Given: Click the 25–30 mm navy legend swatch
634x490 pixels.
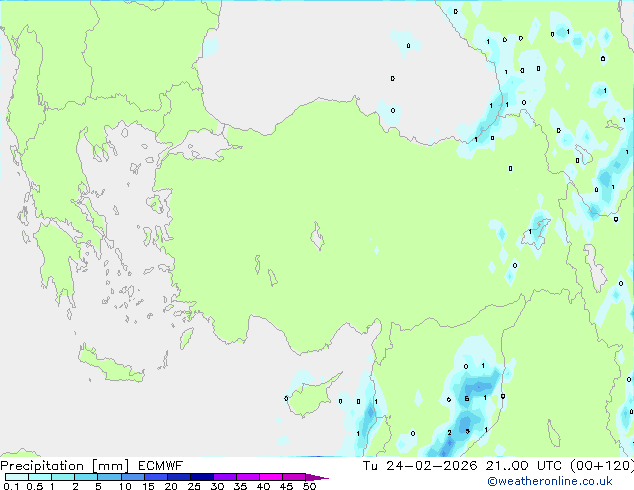Looking at the screenshot, I should pos(201,477).
